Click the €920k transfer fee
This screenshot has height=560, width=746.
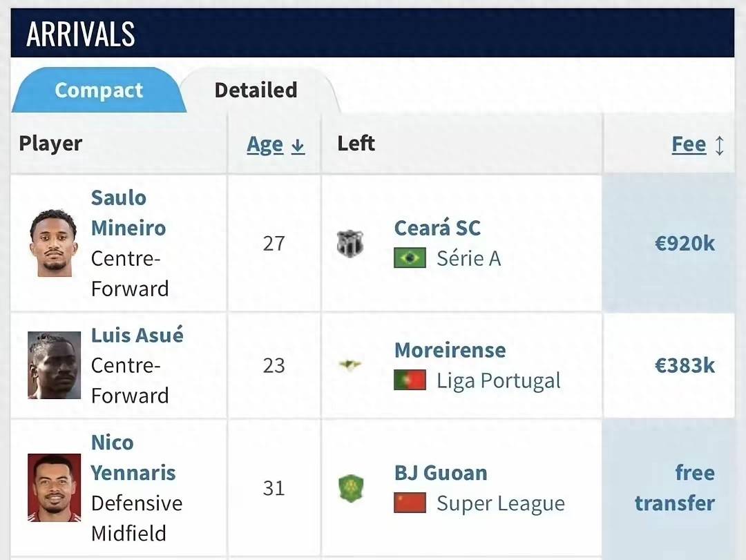point(685,243)
